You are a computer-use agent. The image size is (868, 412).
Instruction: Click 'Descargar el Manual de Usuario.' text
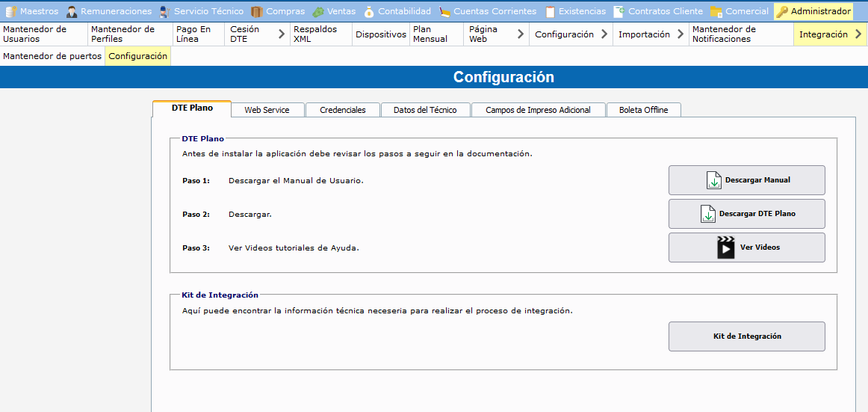296,180
